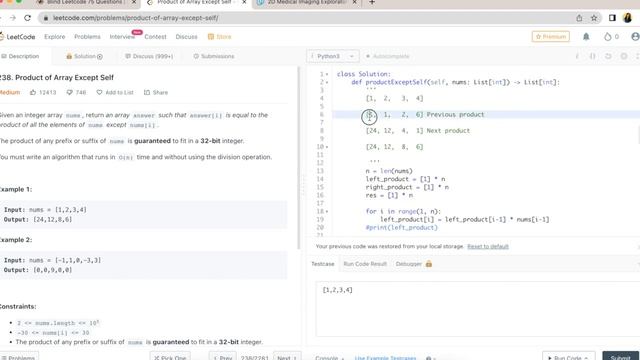
Task: Collapse the fold arrow on line 18
Action: (x=327, y=211)
